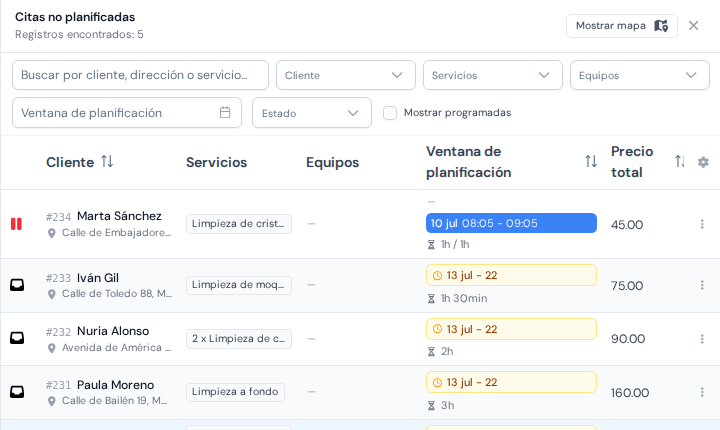720x430 pixels.
Task: Click the location pin next to Avenida de América
Action: [51, 348]
